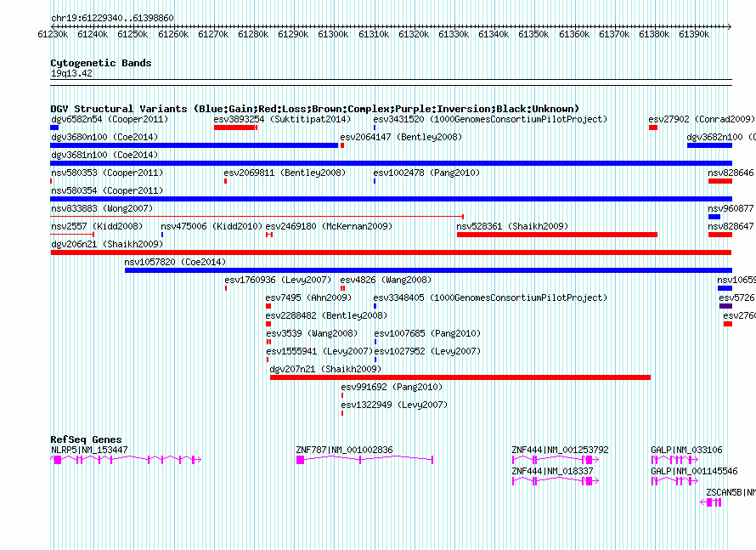Image resolution: width=756 pixels, height=550 pixels.
Task: Click the ZSCAN5B gene model
Action: tap(711, 502)
